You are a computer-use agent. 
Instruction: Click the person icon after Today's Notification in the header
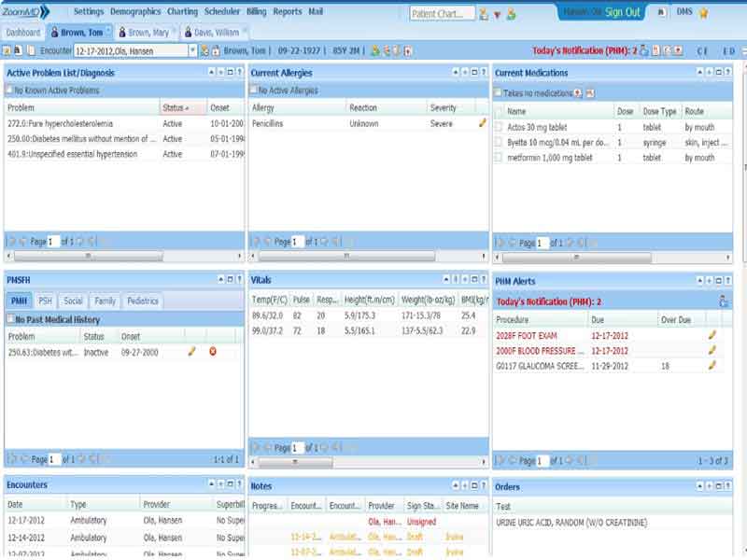point(643,50)
